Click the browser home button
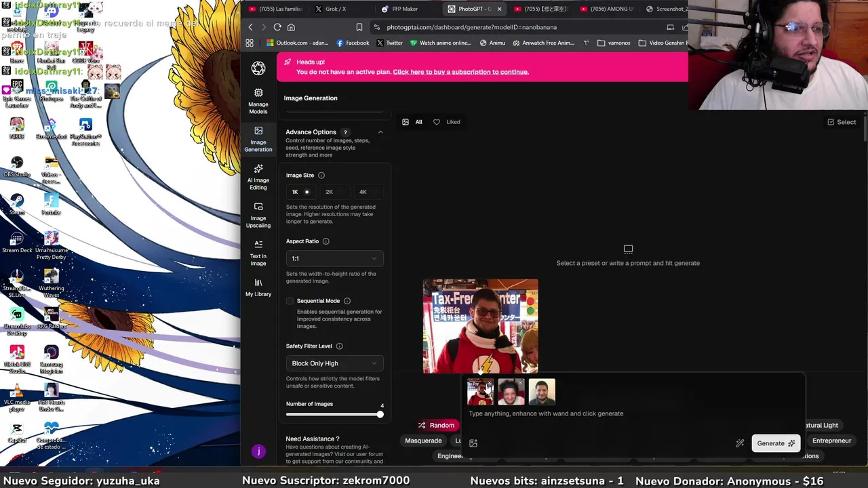 tap(291, 27)
